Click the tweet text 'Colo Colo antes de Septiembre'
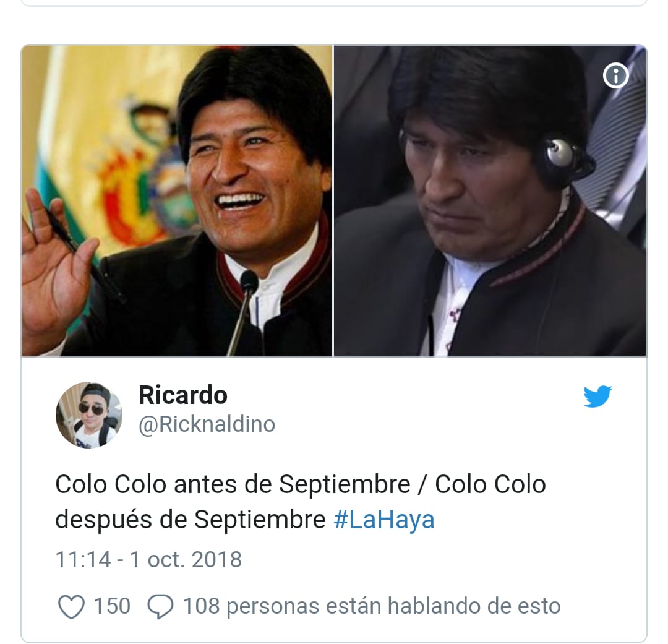Image resolution: width=668 pixels, height=644 pixels. pos(233,484)
